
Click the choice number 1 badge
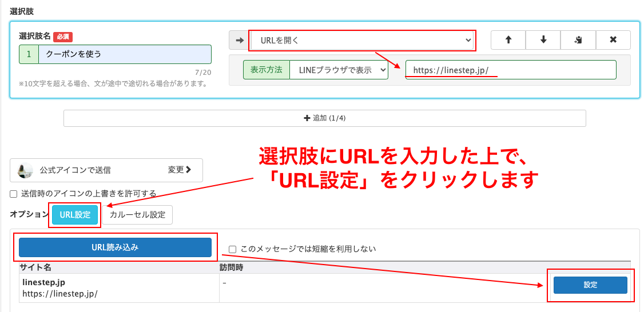(29, 54)
